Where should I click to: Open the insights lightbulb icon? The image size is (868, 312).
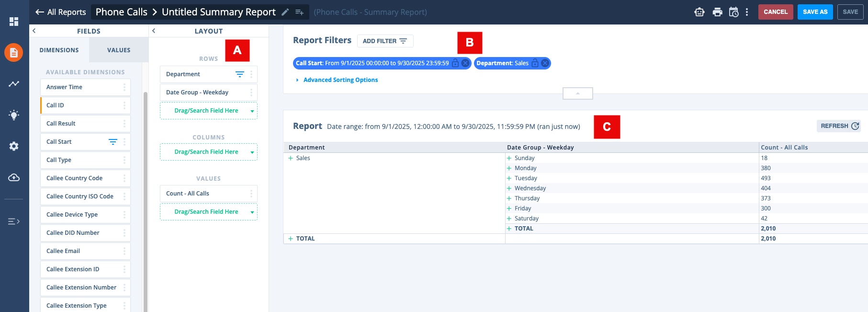(x=14, y=115)
